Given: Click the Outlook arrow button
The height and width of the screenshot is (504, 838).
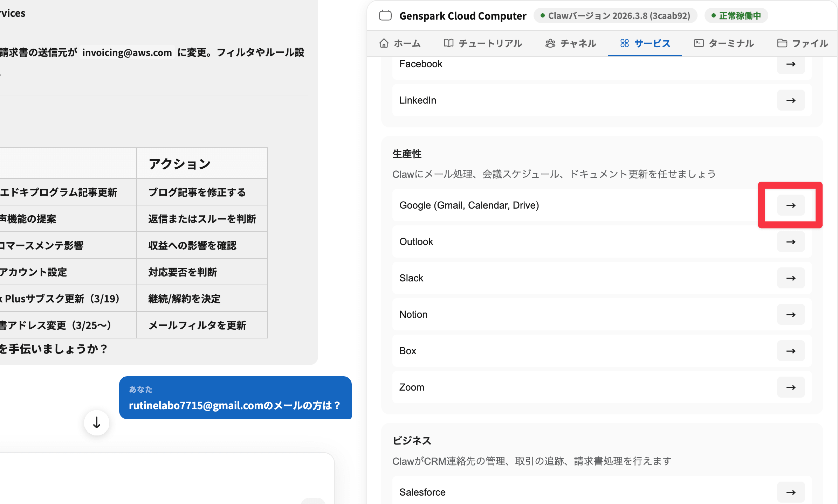Looking at the screenshot, I should pos(791,241).
